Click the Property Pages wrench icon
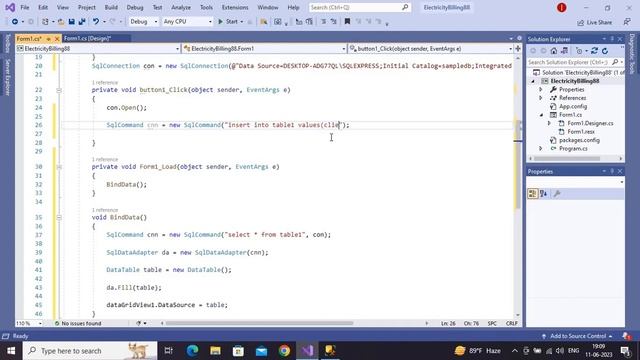The image size is (640, 360). coord(557,193)
